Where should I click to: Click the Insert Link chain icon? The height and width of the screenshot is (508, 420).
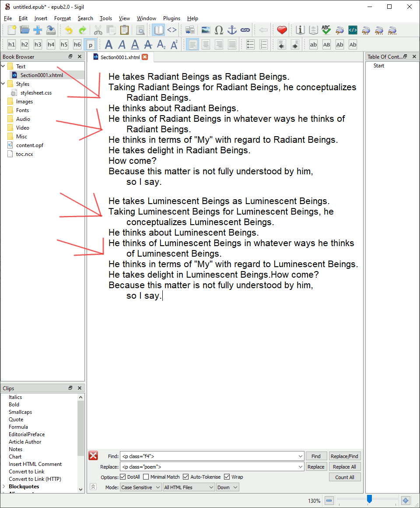coord(245,30)
